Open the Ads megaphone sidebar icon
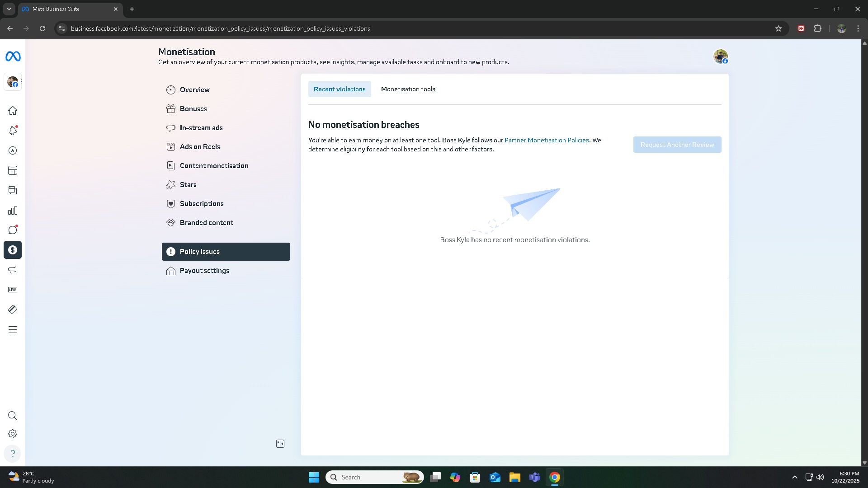The image size is (868, 488). (13, 270)
